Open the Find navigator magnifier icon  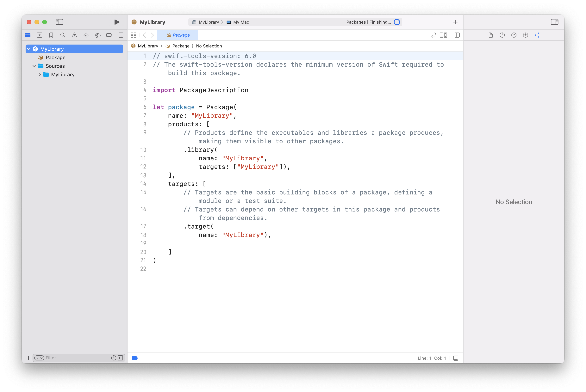click(63, 35)
